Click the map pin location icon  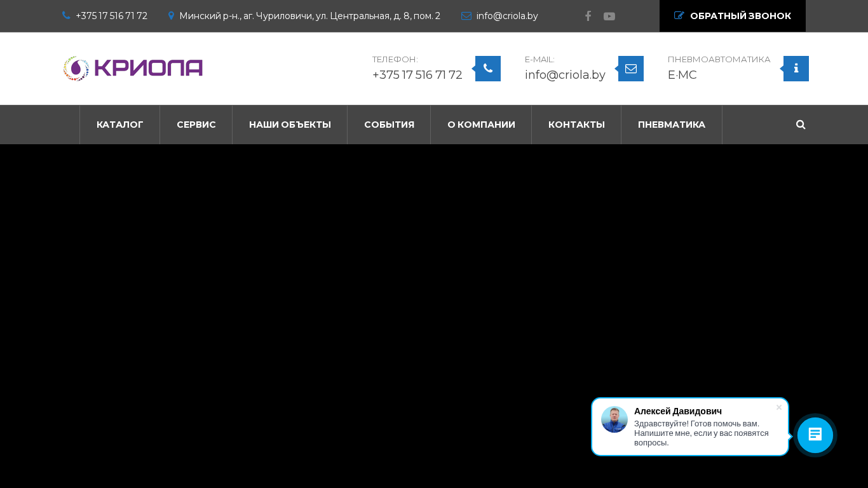171,16
